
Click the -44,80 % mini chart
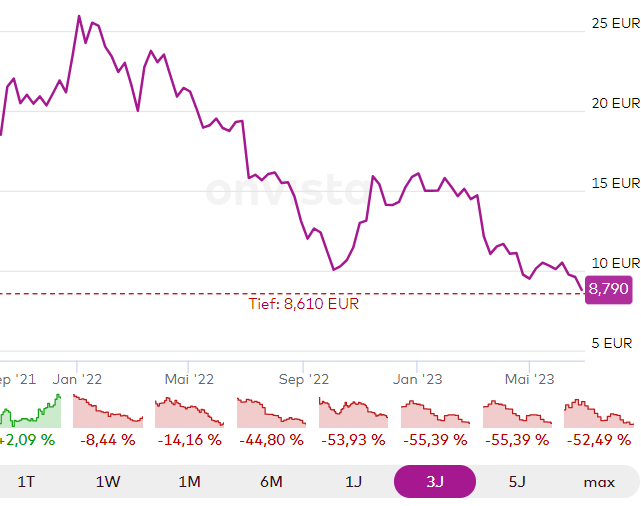[272, 412]
